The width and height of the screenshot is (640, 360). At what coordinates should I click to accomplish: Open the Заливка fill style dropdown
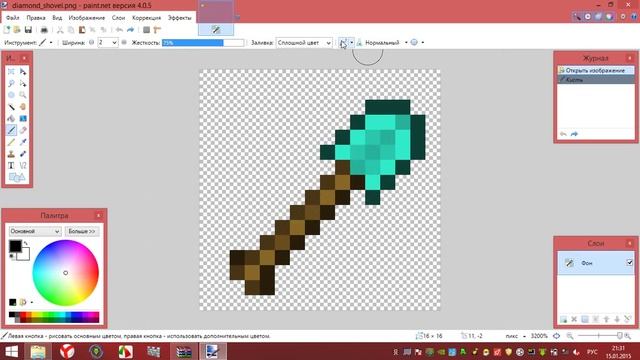click(304, 42)
